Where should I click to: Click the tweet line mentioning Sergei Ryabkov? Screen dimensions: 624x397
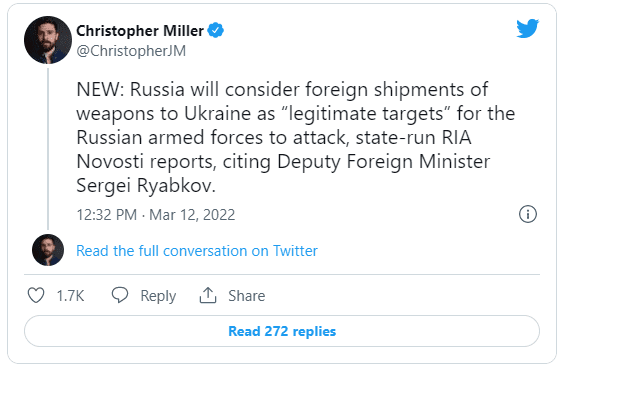(x=146, y=186)
